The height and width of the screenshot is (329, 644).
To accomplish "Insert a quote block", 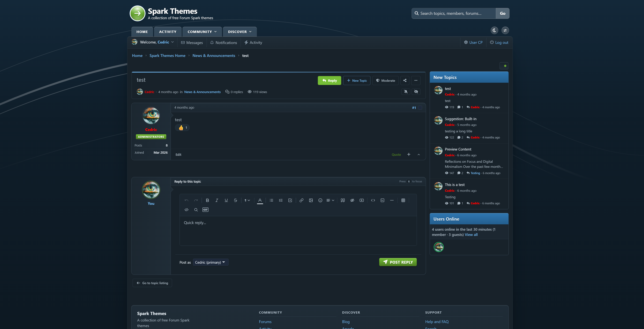I will [x=343, y=200].
